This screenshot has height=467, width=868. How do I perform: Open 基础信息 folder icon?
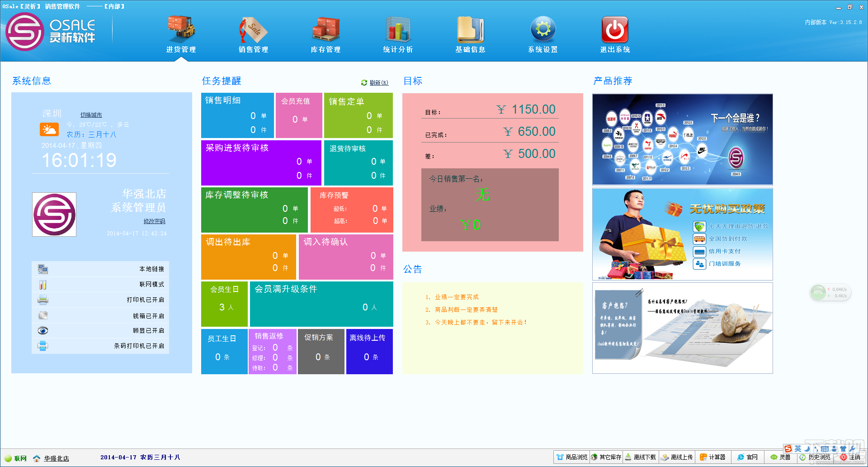[x=470, y=29]
